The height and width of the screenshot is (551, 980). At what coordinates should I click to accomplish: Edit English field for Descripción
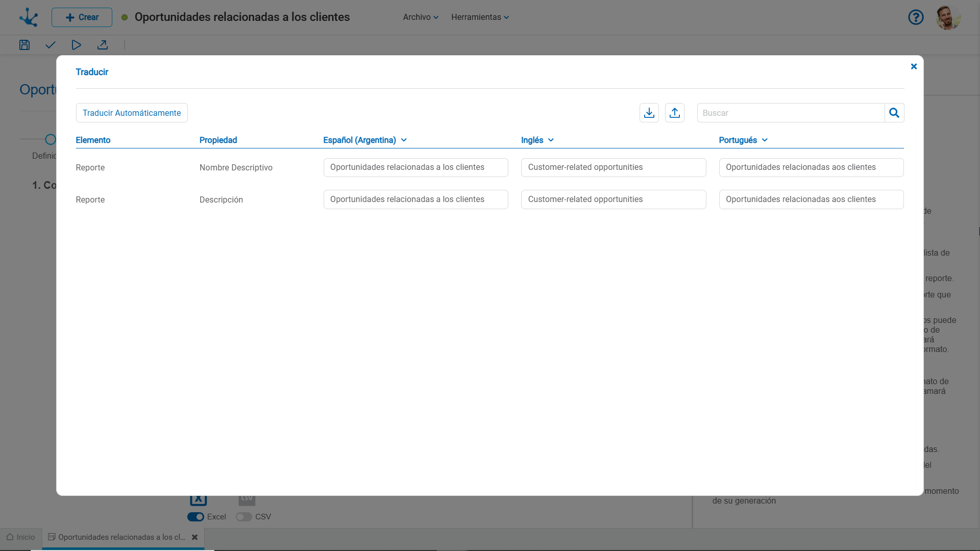point(614,199)
